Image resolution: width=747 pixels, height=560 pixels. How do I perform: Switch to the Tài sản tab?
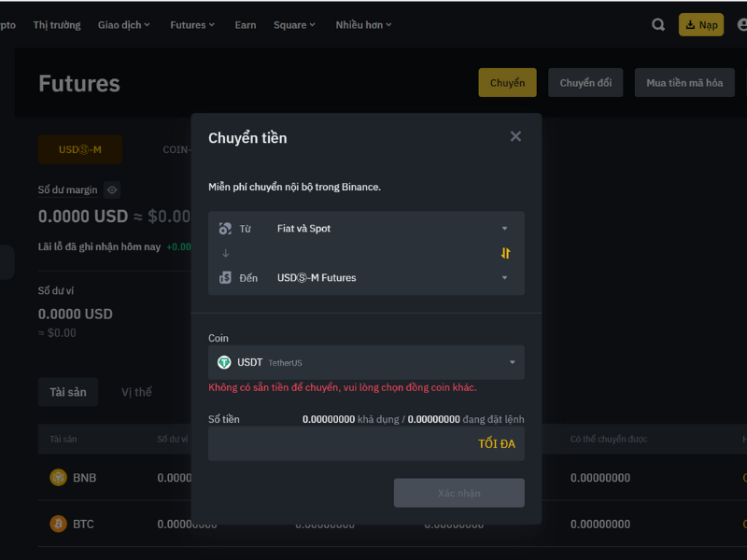click(x=68, y=392)
